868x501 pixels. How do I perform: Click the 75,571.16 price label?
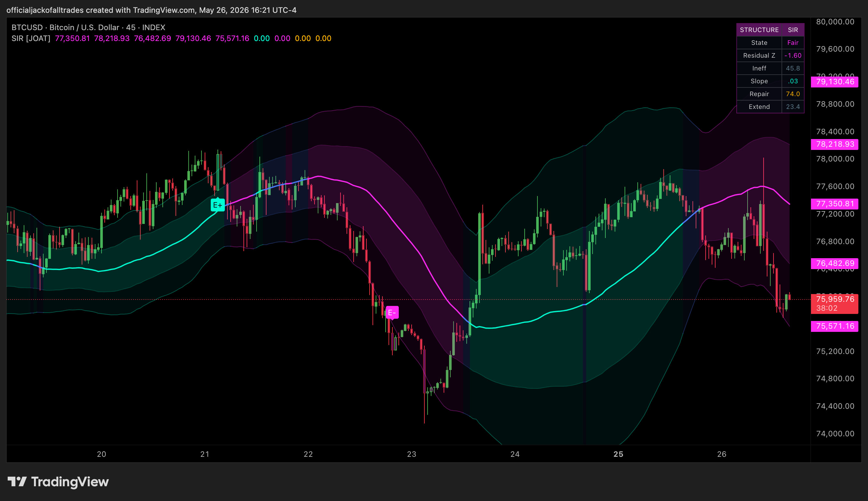[x=835, y=326]
